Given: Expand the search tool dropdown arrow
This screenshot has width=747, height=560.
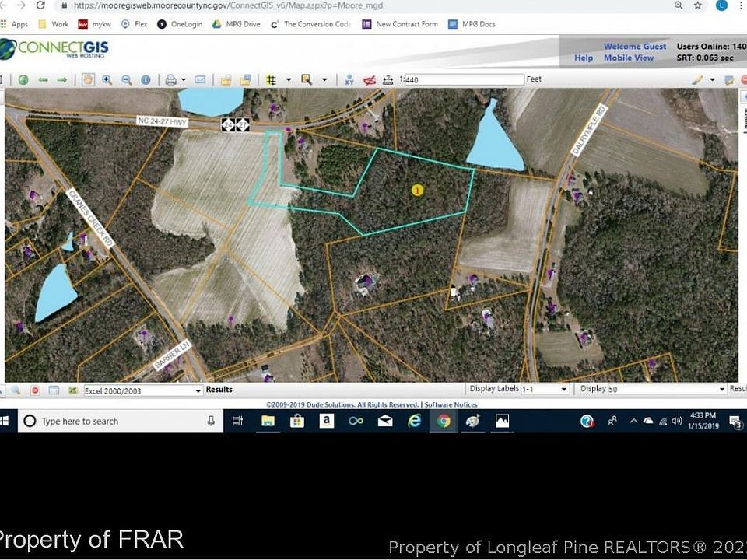Looking at the screenshot, I should 324,80.
